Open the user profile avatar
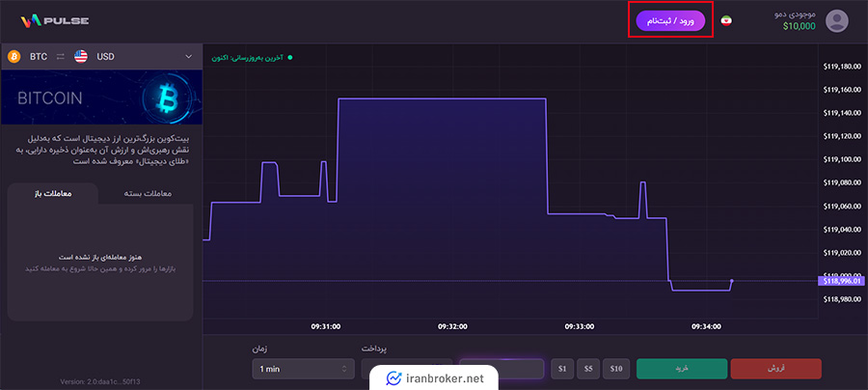This screenshot has height=390, width=868. point(838,20)
